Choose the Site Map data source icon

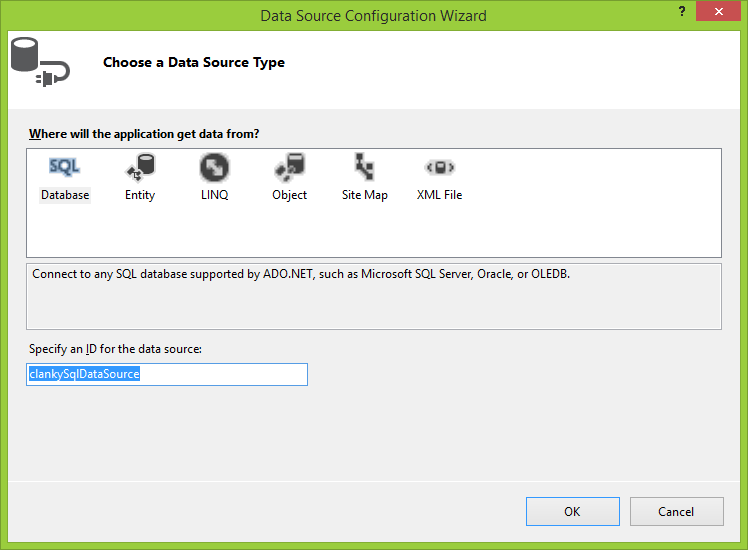364,167
